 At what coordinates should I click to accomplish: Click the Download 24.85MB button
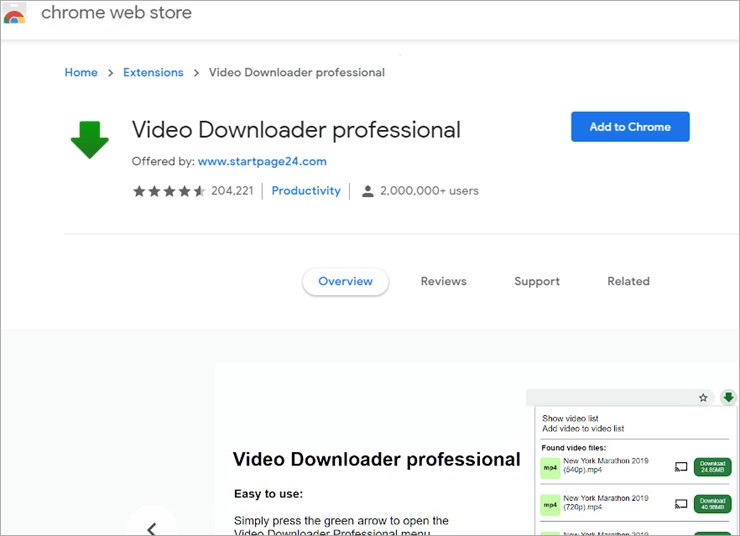point(712,467)
